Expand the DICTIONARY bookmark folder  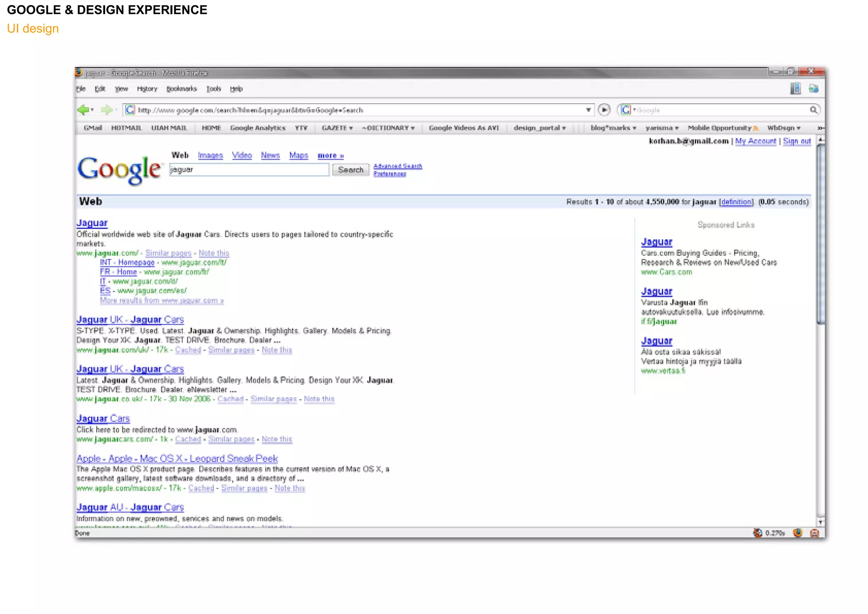pyautogui.click(x=388, y=128)
